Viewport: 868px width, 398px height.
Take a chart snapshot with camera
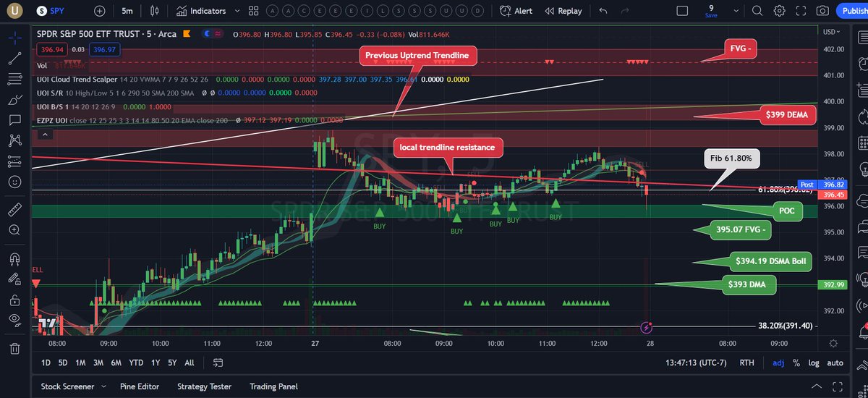click(x=822, y=11)
